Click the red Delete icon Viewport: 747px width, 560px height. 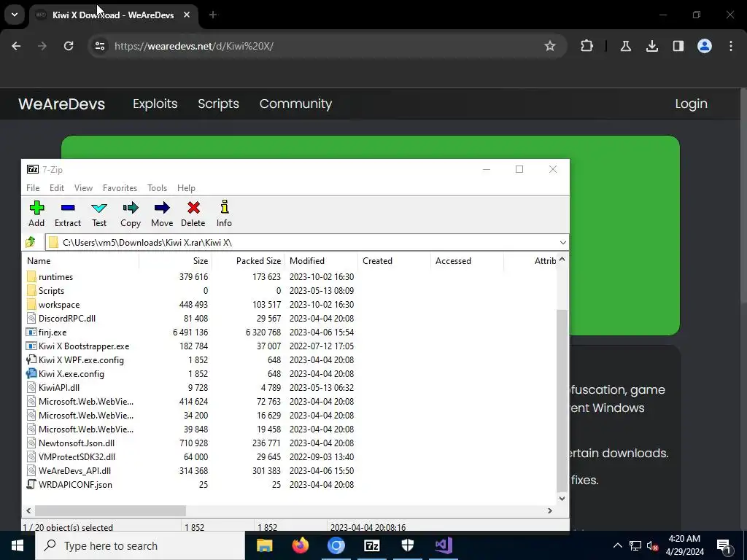point(193,208)
